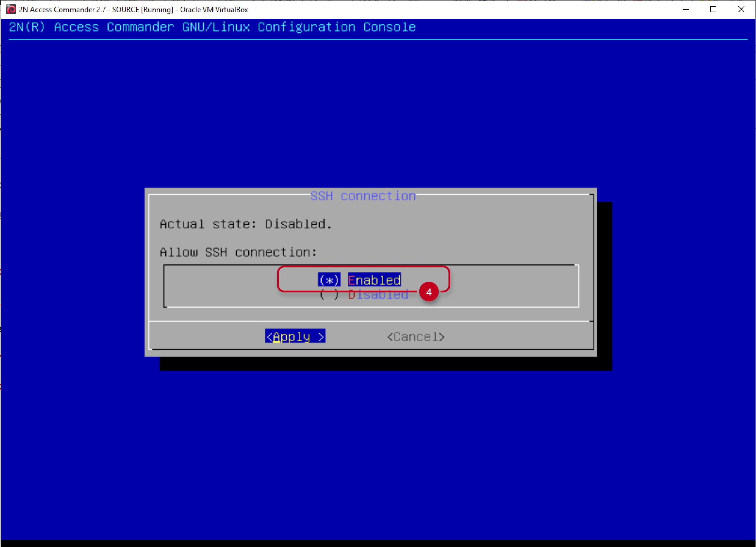Minimize the VirtualBox window
This screenshot has height=547, width=756.
pos(686,9)
